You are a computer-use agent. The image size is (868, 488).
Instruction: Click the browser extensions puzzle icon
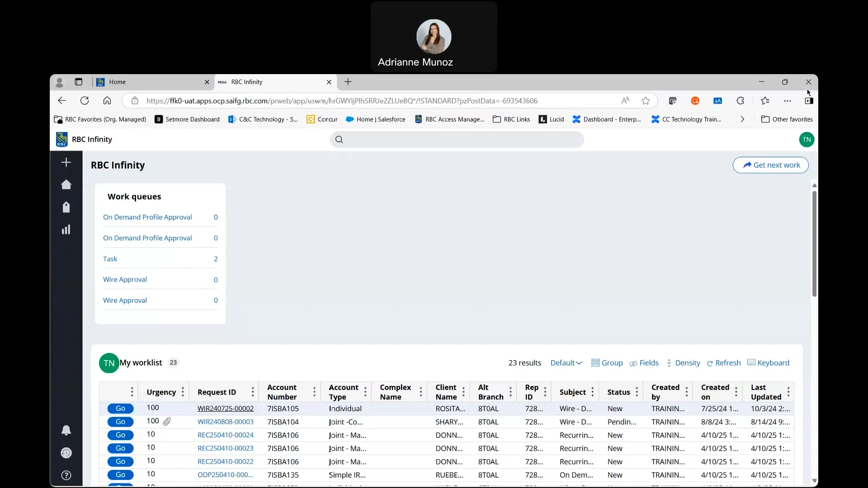(740, 101)
